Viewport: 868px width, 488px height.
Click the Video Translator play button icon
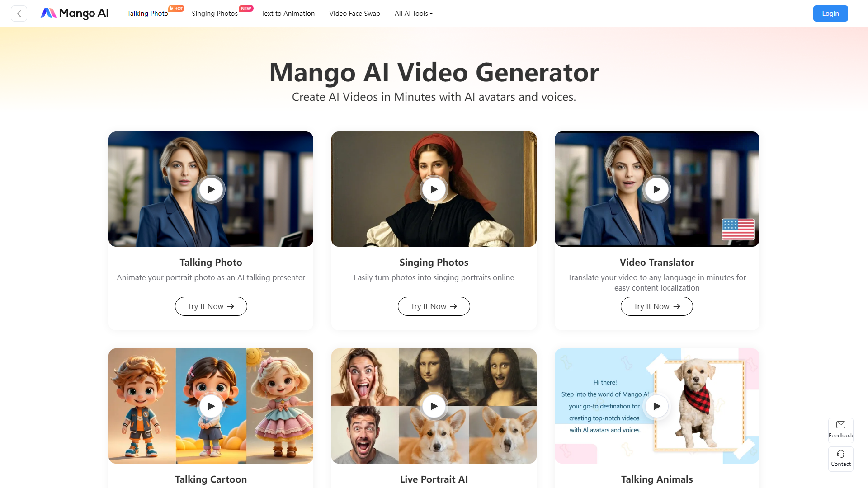click(x=656, y=189)
